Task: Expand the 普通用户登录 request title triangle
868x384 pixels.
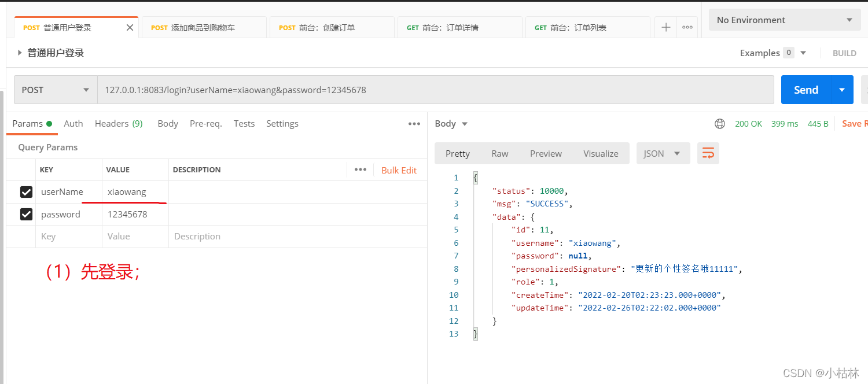Action: pyautogui.click(x=20, y=53)
